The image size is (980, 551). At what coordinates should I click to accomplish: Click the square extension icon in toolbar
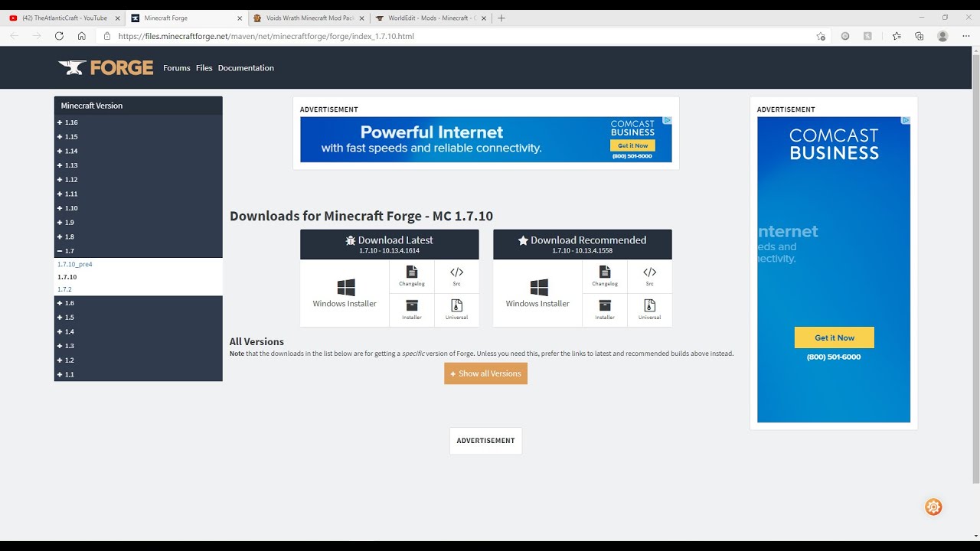tap(867, 36)
